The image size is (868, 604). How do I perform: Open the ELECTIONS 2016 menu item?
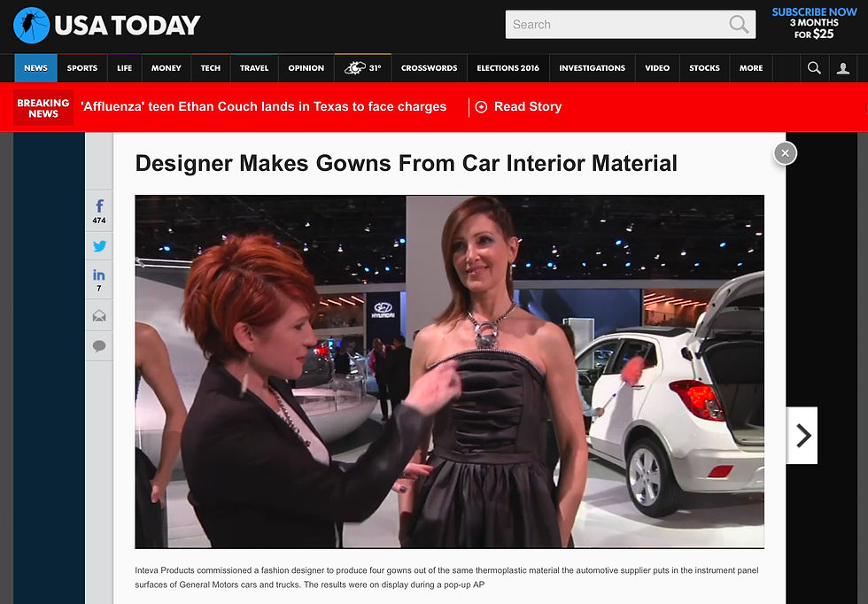508,67
